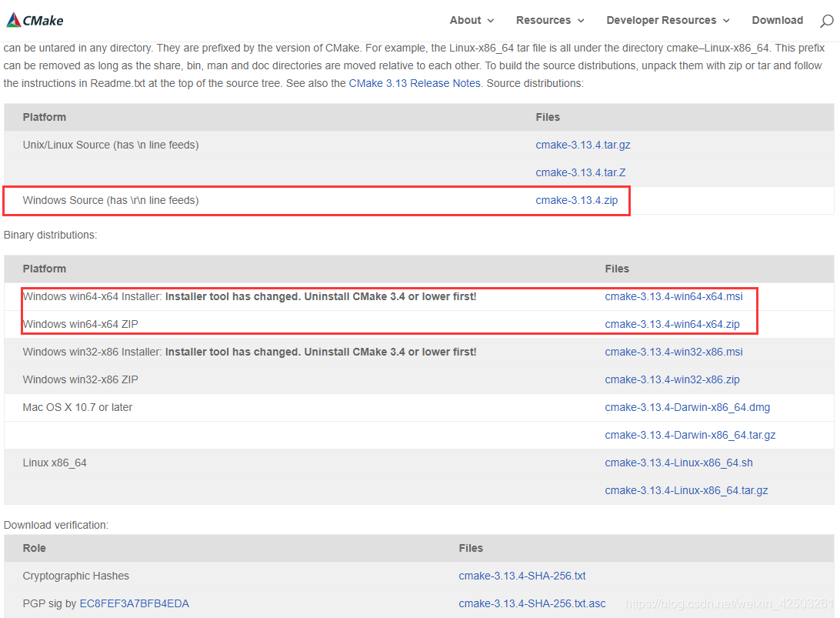
Task: Download cmake-3.13.4-Darwin-x86_64.dmg file
Action: (688, 407)
